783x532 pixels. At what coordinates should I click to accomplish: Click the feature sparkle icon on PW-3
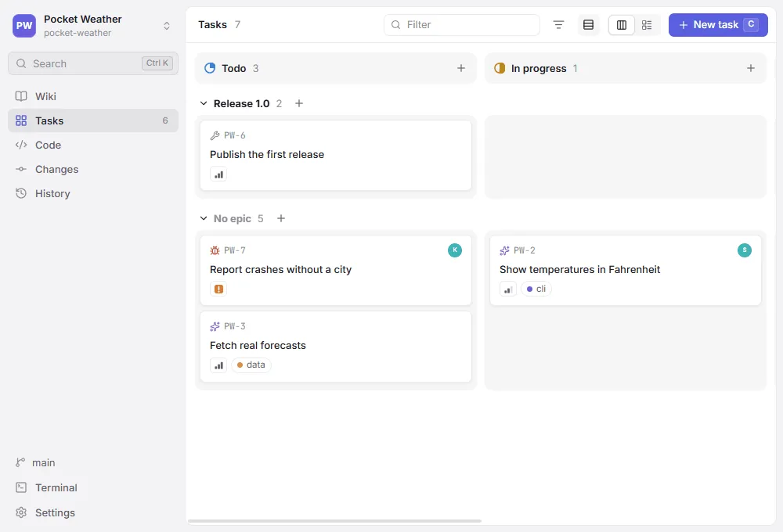[215, 326]
